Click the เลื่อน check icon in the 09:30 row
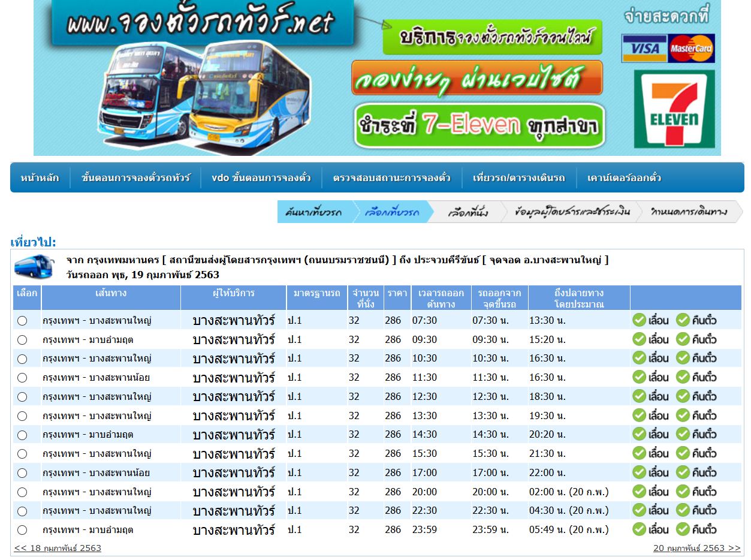The image size is (751, 560). click(640, 339)
